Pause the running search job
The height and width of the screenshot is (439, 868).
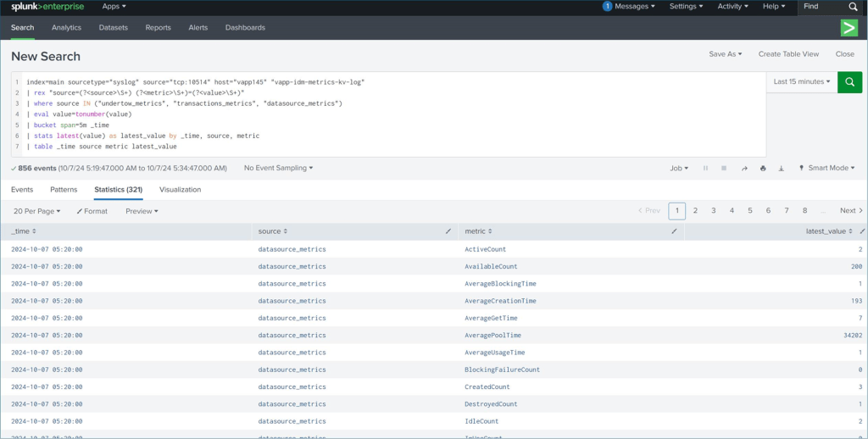705,168
